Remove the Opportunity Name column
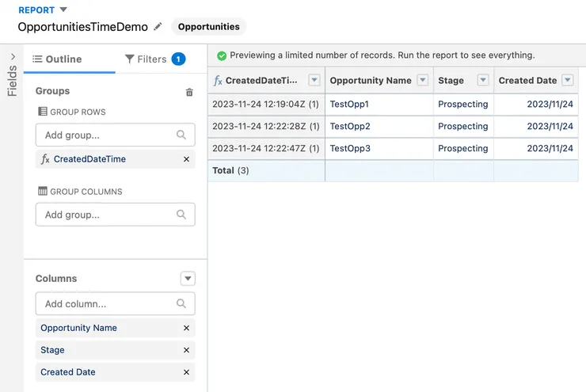The width and height of the screenshot is (586, 392). (186, 328)
